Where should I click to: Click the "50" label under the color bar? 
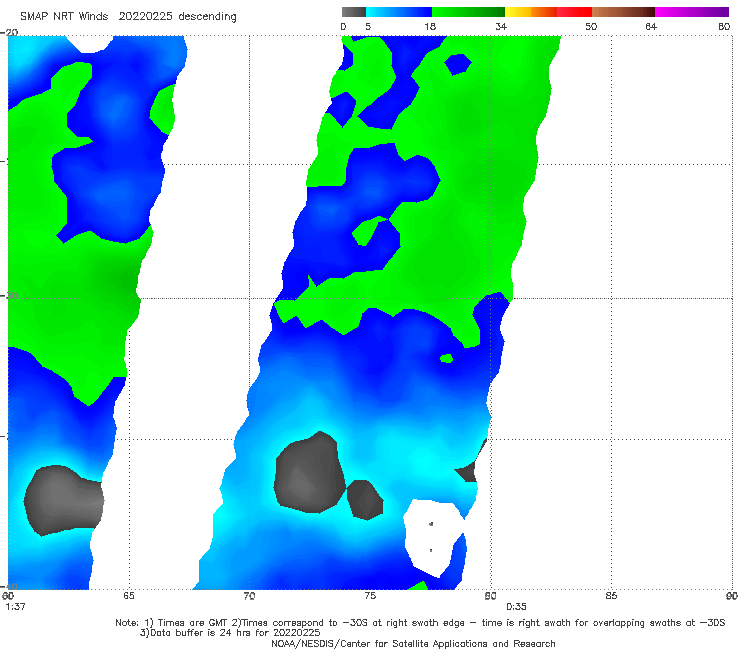pos(591,27)
